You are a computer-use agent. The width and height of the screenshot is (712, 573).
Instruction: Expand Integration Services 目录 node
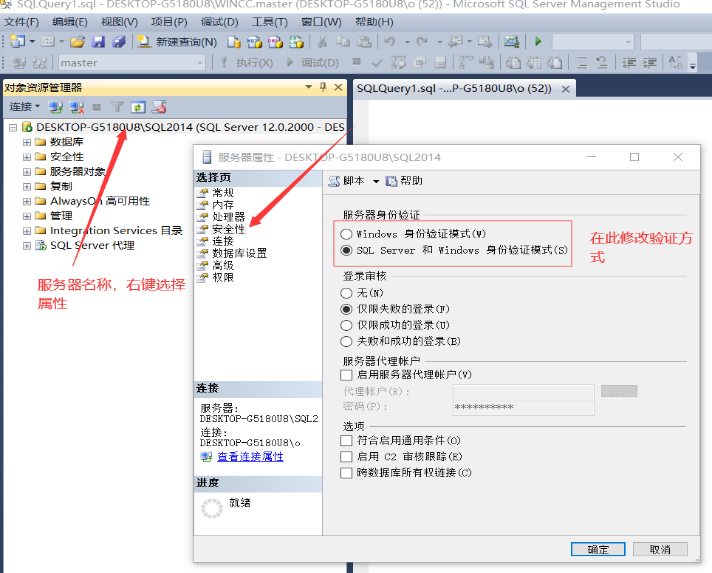click(27, 231)
